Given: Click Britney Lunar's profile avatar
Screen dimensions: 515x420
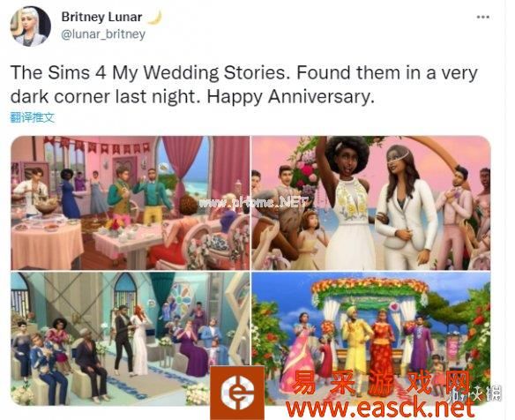Looking at the screenshot, I should pos(30,26).
